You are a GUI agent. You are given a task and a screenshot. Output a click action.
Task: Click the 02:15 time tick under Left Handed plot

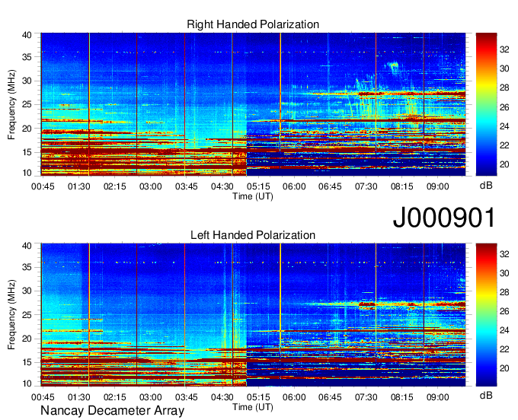(x=114, y=397)
